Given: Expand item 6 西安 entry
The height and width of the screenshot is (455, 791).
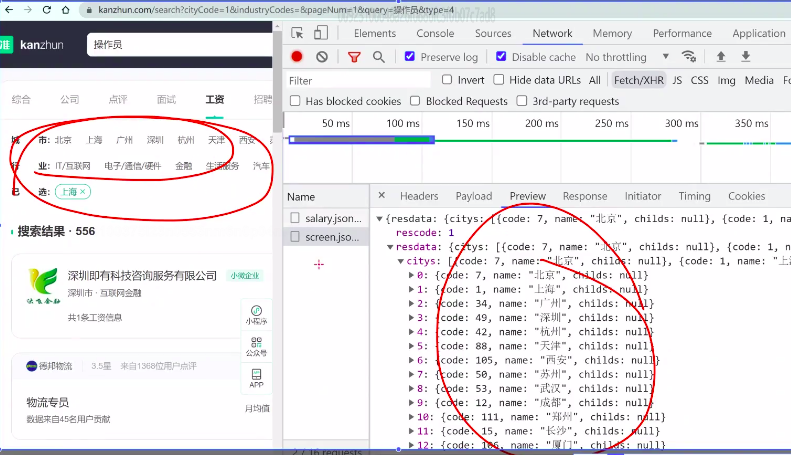Looking at the screenshot, I should [x=412, y=360].
